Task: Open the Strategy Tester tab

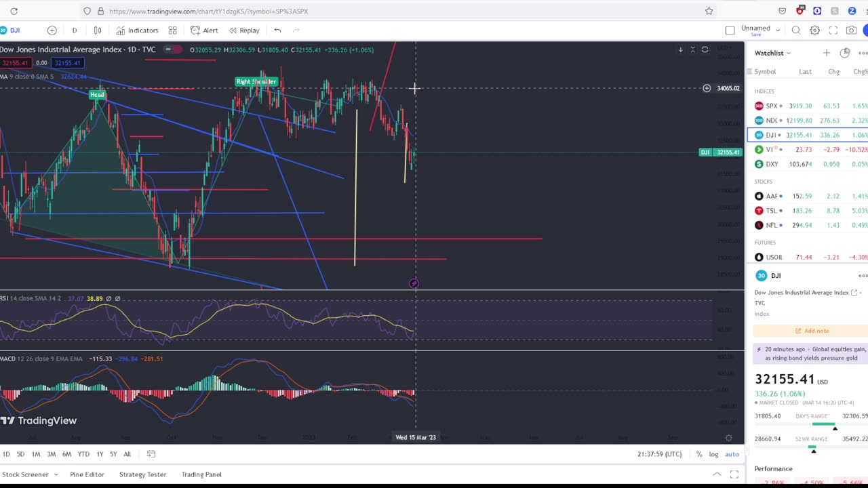Action: pos(142,474)
